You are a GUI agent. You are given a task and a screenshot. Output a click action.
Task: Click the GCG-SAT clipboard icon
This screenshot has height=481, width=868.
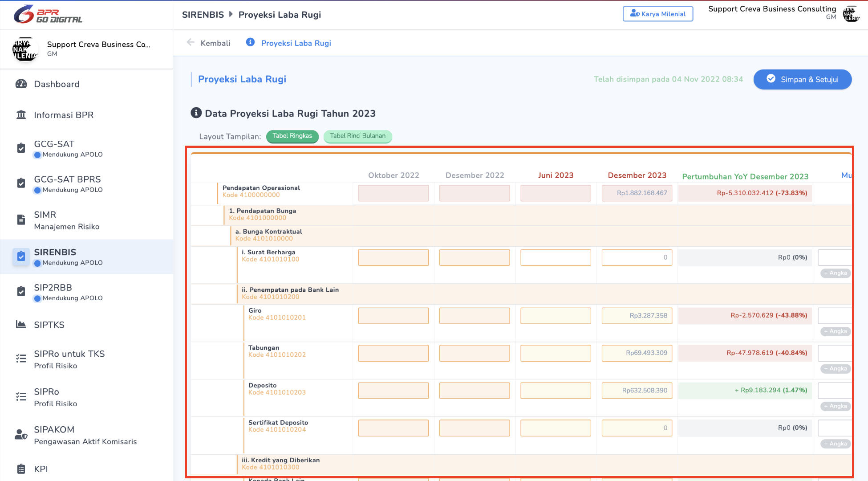pos(21,148)
